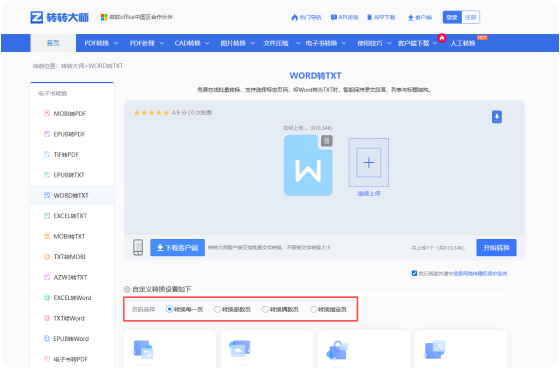560x369 pixels.
Task: Click the WORD转TXT sidebar icon
Action: click(47, 195)
